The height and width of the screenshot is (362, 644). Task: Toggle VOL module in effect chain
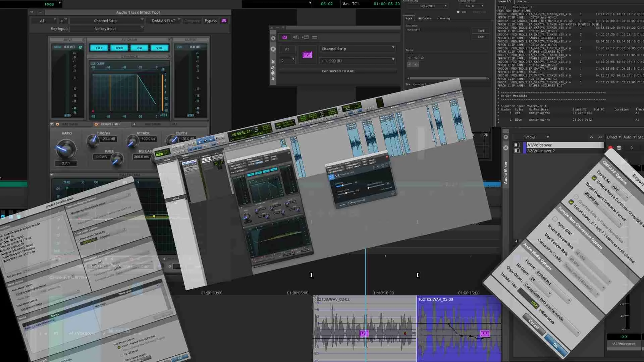(160, 48)
